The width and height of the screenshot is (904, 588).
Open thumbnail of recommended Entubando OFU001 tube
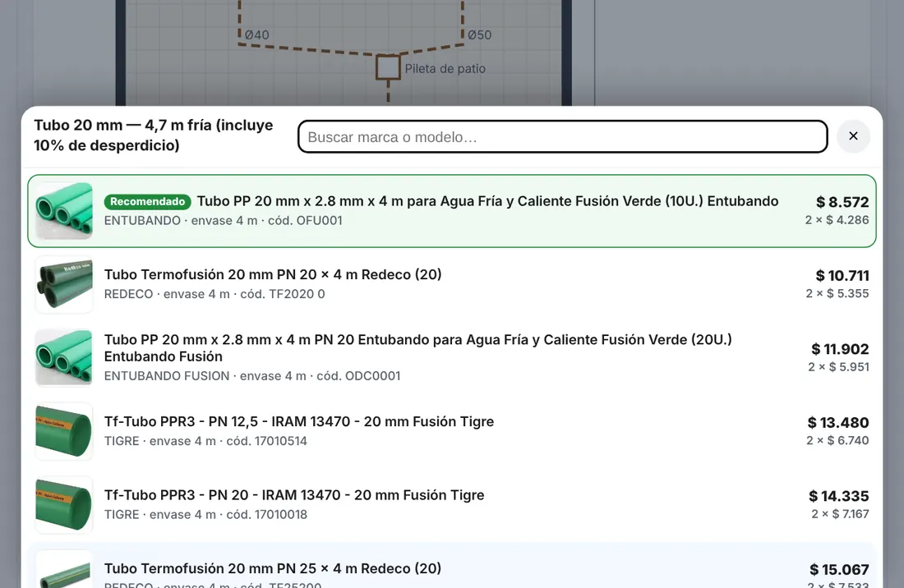(x=64, y=211)
